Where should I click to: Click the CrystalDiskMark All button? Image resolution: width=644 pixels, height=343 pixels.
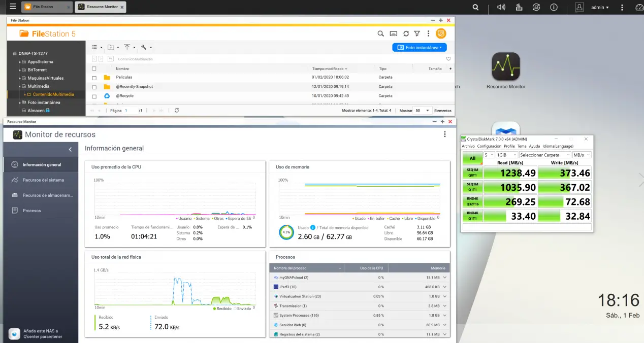coord(472,158)
